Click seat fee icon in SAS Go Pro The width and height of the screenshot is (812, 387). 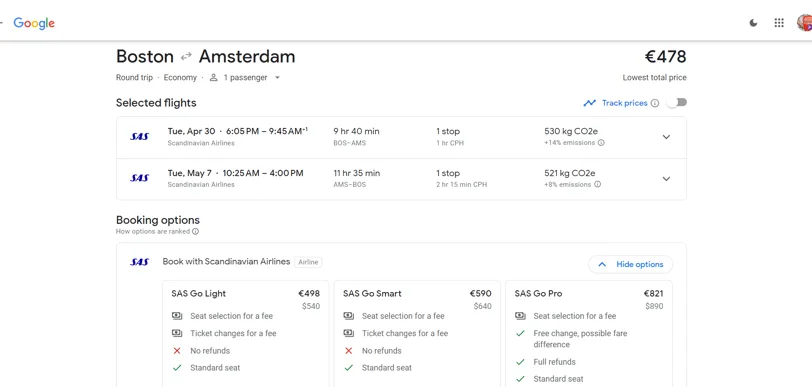point(520,316)
